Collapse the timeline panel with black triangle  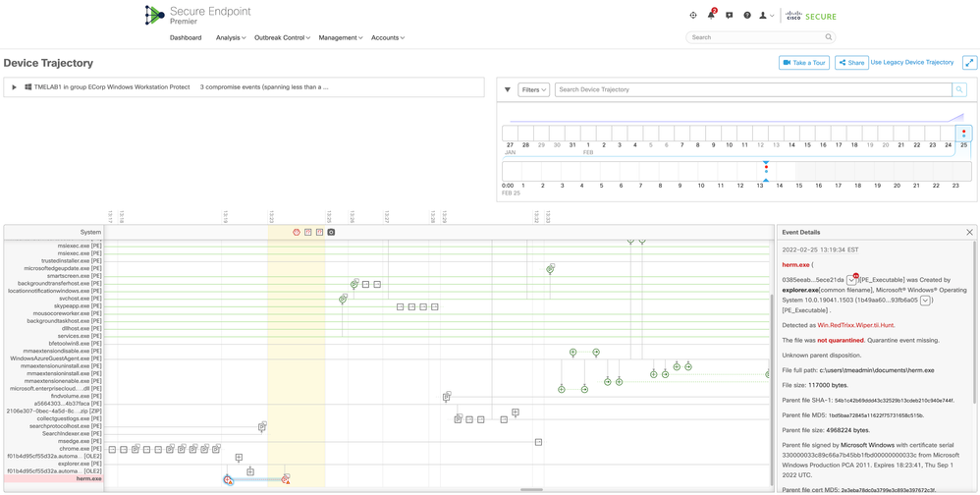508,90
